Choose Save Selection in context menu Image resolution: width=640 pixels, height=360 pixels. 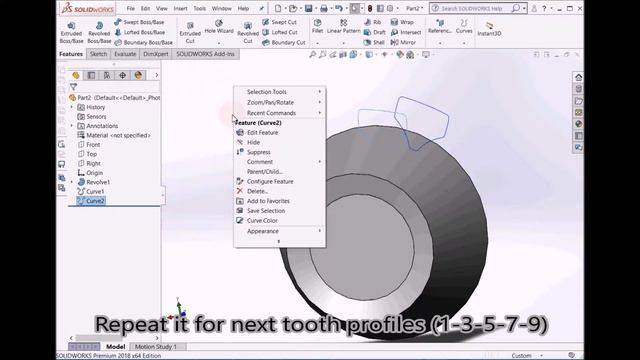[280, 211]
